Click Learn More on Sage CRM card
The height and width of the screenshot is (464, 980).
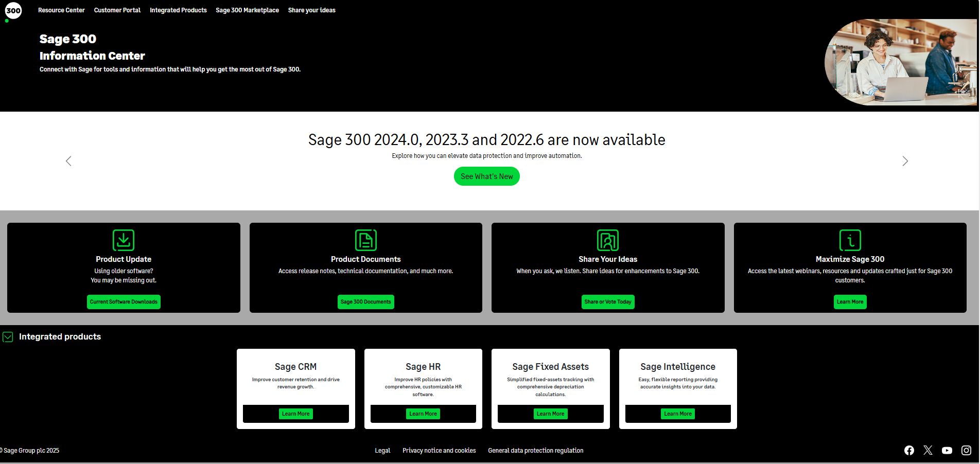point(296,414)
